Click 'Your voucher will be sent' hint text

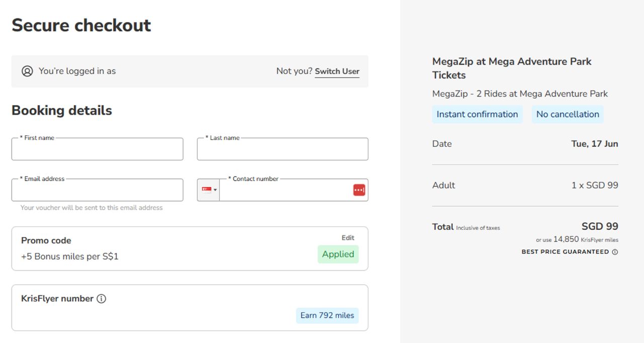click(92, 208)
